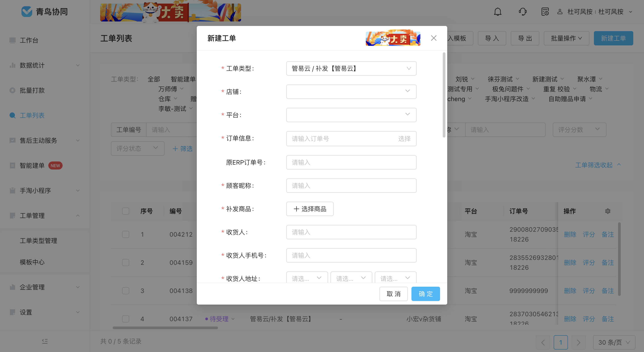Select the 全部 ticket type filter
Viewport: 644px width, 352px height.
click(x=154, y=79)
